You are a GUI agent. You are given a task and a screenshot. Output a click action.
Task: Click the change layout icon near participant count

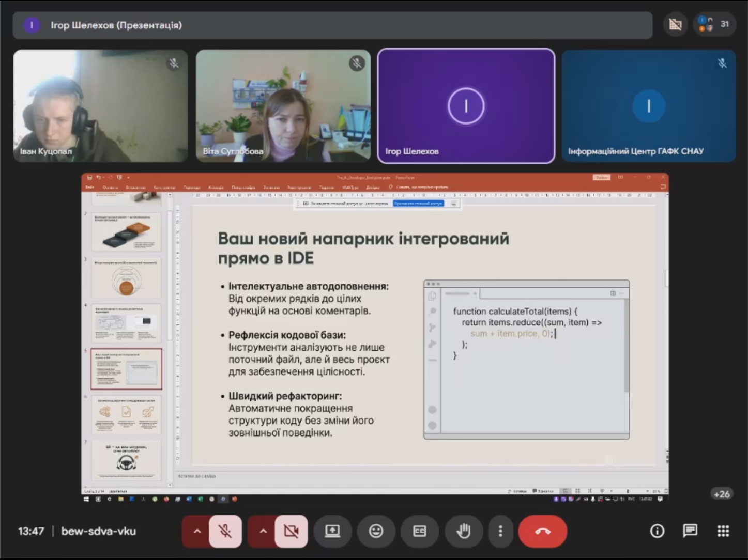[675, 24]
